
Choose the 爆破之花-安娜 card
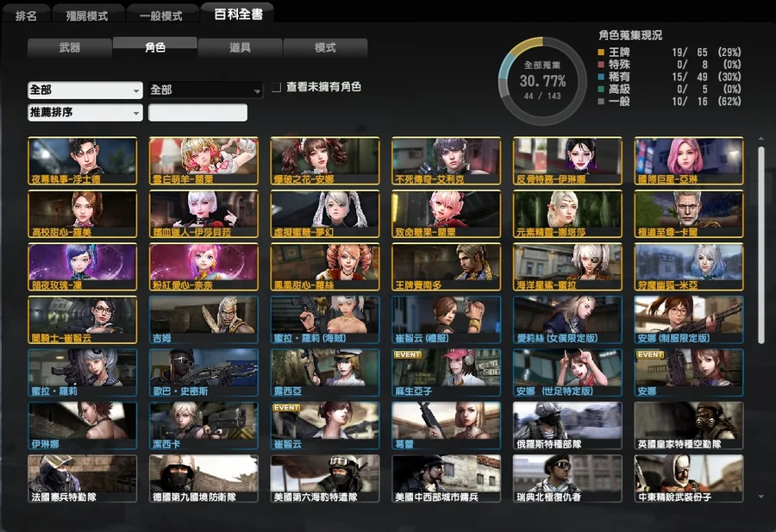point(325,161)
